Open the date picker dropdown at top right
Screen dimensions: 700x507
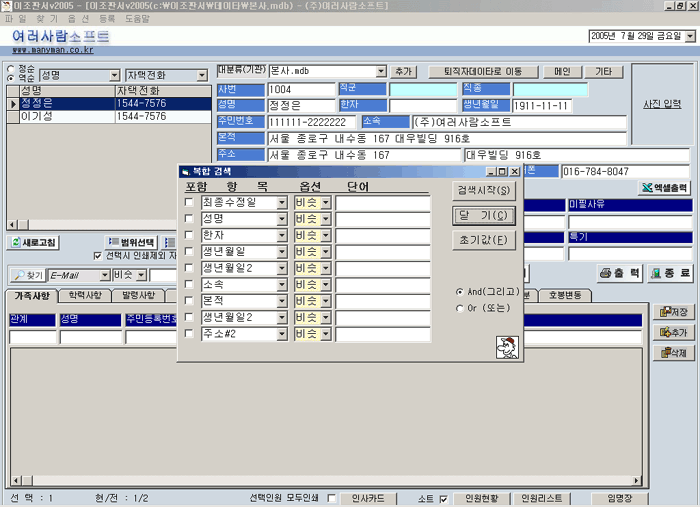coord(689,36)
